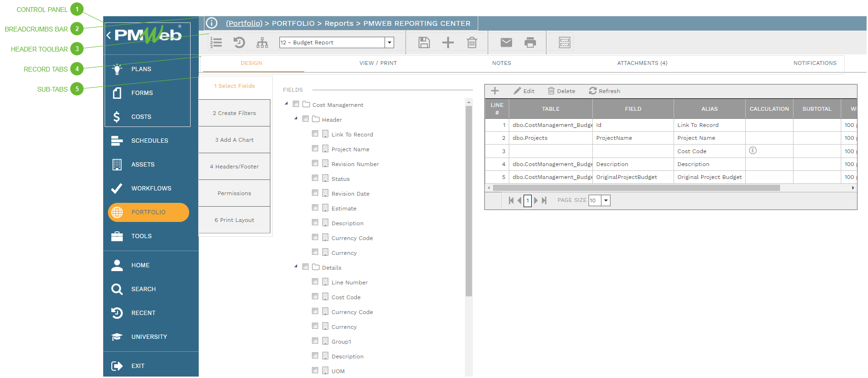Refresh the fields grid

pos(604,91)
